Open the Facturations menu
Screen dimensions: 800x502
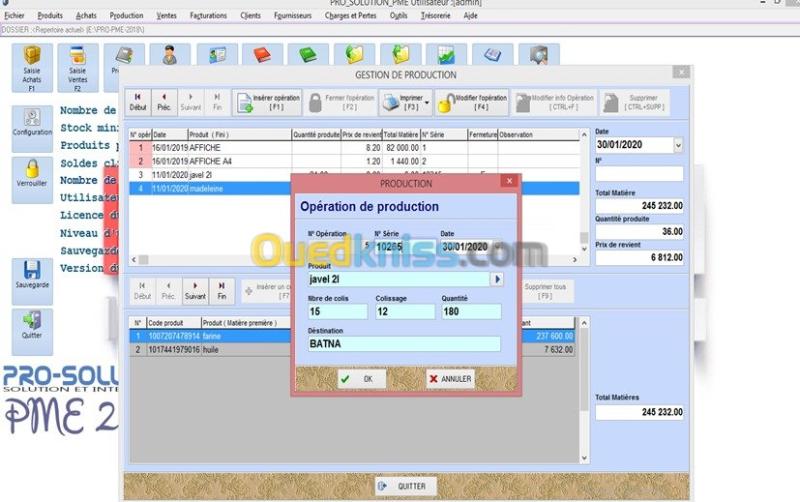(208, 16)
